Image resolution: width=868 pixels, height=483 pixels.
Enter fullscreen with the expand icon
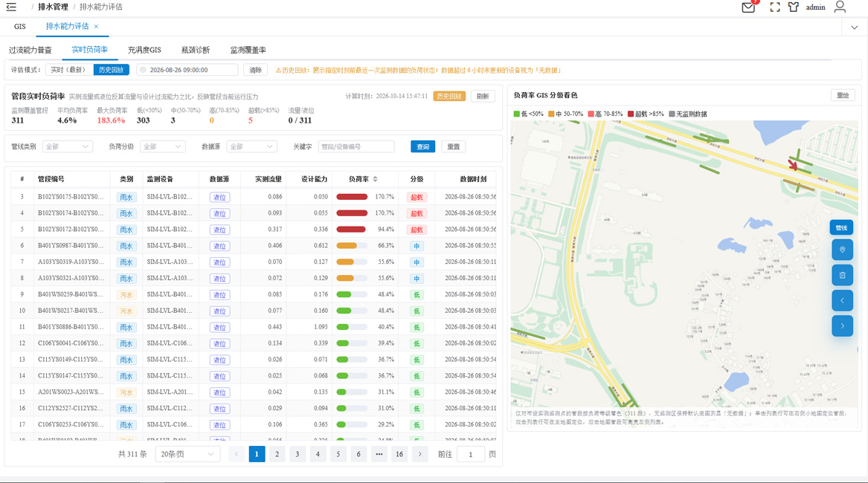pos(775,7)
